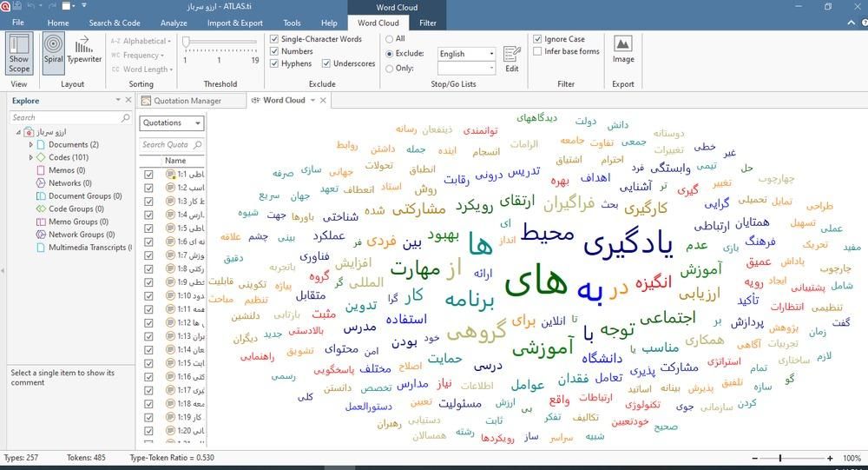Click the ATLAS.ti app logo icon
The height and width of the screenshot is (470, 868).
click(5, 6)
